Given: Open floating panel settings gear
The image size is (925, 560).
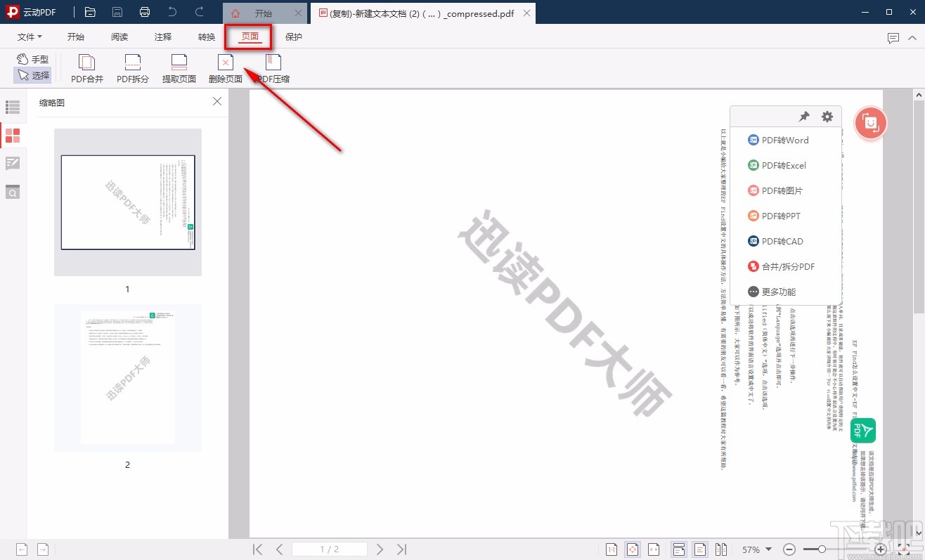Looking at the screenshot, I should [827, 117].
